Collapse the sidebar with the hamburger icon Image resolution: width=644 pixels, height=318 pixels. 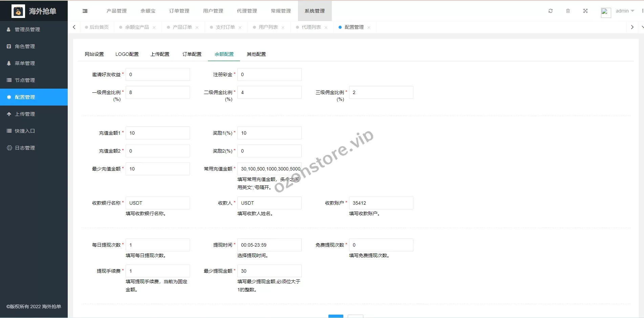click(85, 11)
